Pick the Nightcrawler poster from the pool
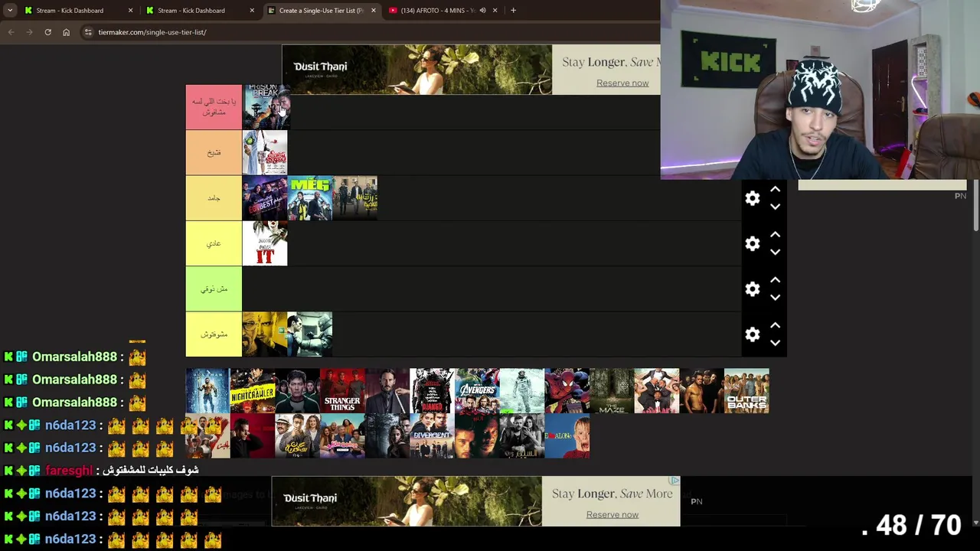The image size is (980, 551). click(253, 391)
